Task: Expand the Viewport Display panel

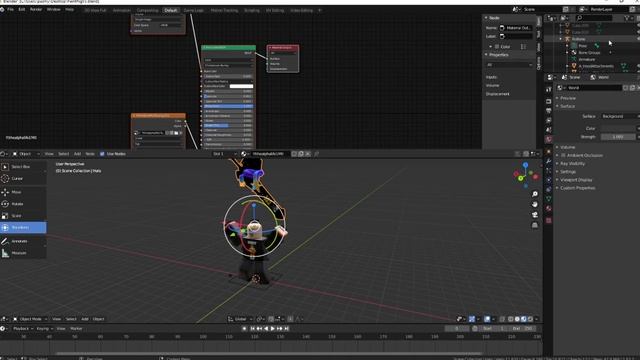Action: 576,180
